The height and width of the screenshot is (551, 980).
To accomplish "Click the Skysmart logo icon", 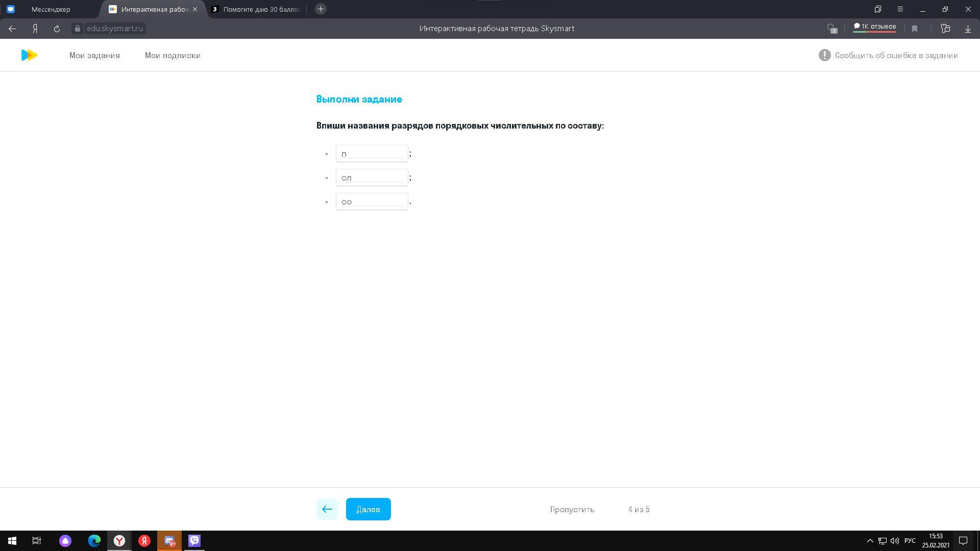I will pos(29,55).
